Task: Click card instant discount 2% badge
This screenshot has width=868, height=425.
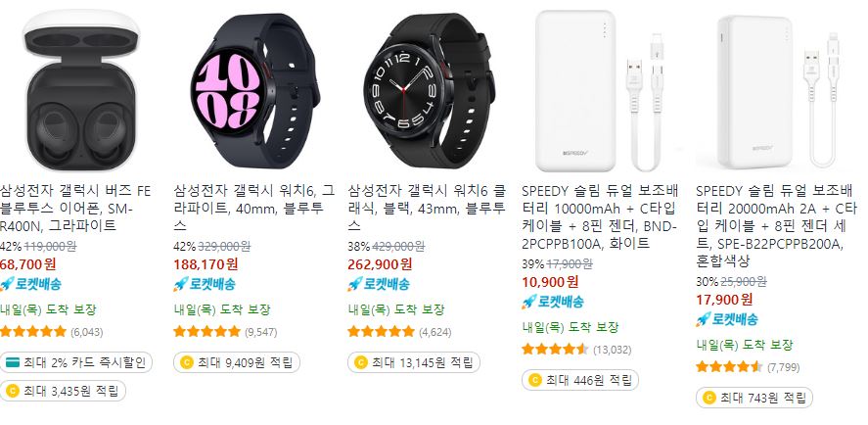Action: [75, 362]
